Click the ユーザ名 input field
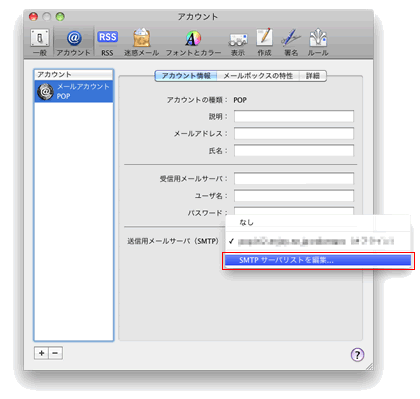The height and width of the screenshot is (399, 420). 294,196
